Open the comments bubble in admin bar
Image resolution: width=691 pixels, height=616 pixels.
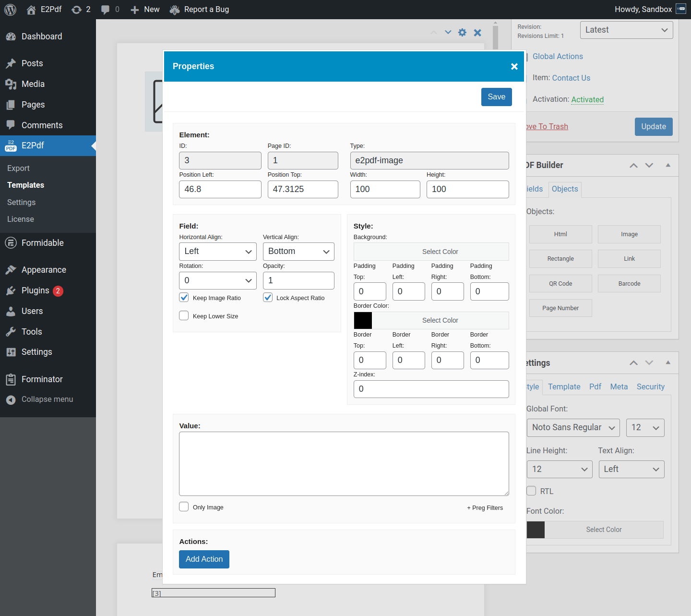[105, 10]
